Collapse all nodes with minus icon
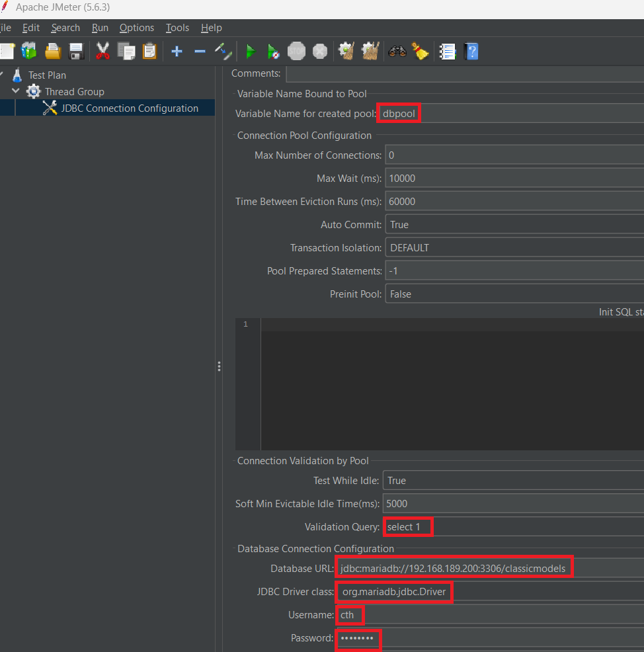Screen dimensions: 644x652 coord(200,52)
